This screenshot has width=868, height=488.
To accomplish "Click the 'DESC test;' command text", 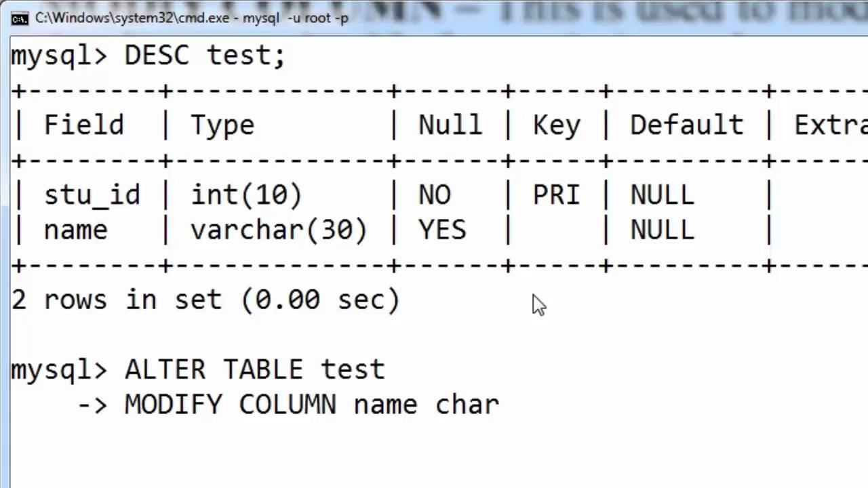I will point(205,56).
